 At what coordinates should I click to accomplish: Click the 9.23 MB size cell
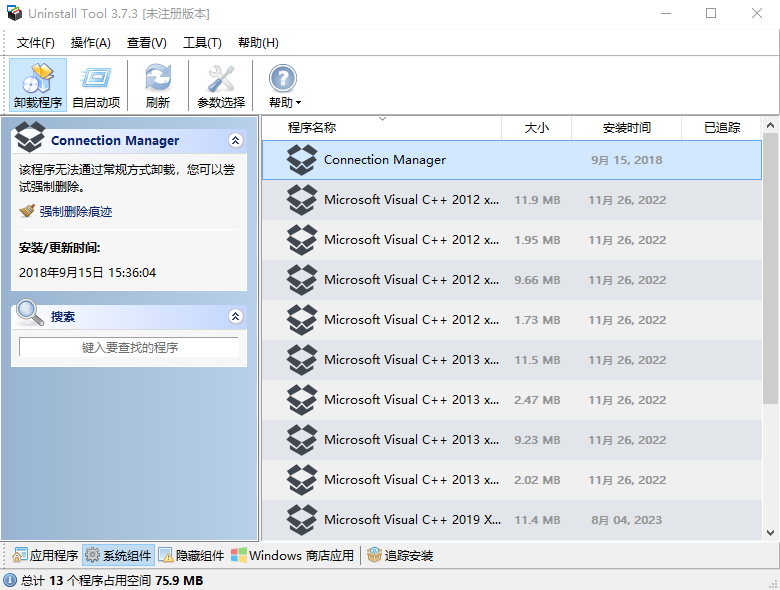(x=537, y=440)
